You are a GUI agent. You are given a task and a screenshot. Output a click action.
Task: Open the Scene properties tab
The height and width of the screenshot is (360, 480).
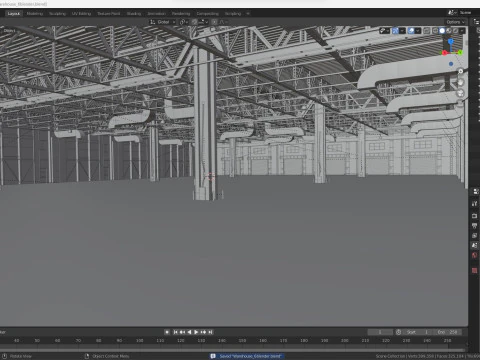point(474,245)
